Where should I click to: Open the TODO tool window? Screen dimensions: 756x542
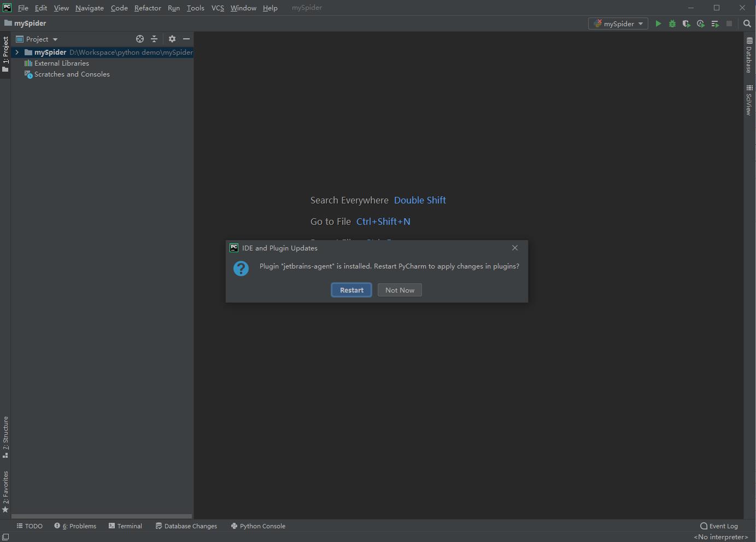pos(30,526)
